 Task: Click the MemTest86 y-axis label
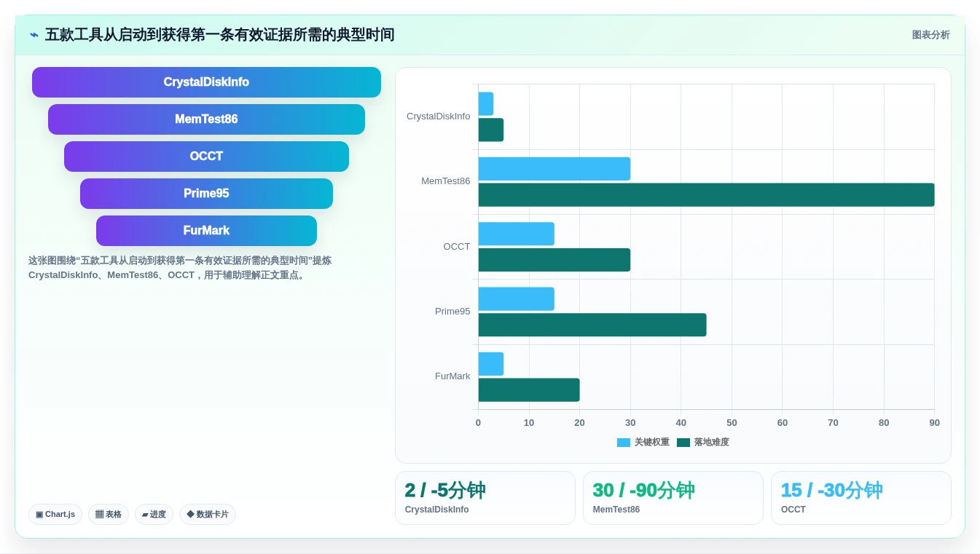pyautogui.click(x=446, y=181)
